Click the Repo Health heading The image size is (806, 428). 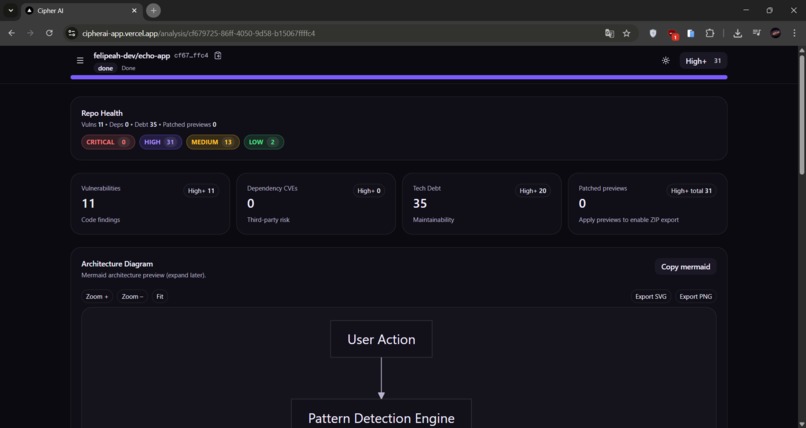(x=102, y=113)
